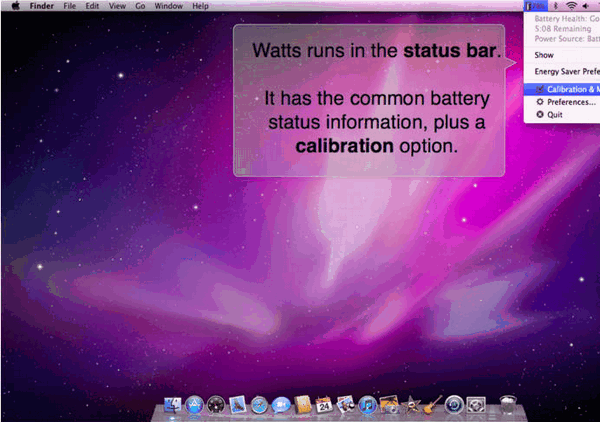
Task: Choose Preferences... in Watts menu
Action: pos(562,102)
